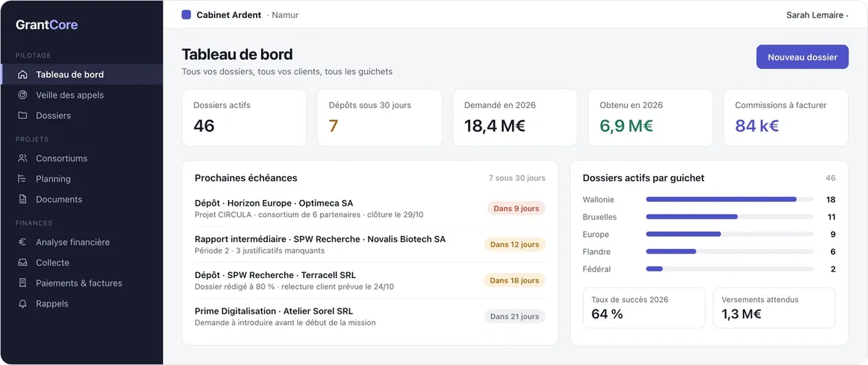Click the invoice icon beside Paiements & factures
Viewport: 868px width, 365px height.
click(x=22, y=283)
